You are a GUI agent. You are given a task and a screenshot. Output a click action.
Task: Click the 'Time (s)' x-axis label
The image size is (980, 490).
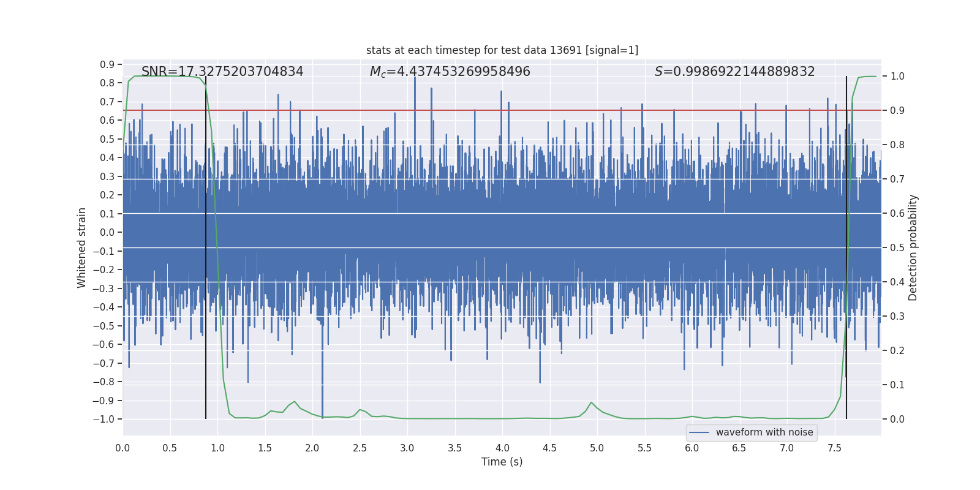[502, 462]
